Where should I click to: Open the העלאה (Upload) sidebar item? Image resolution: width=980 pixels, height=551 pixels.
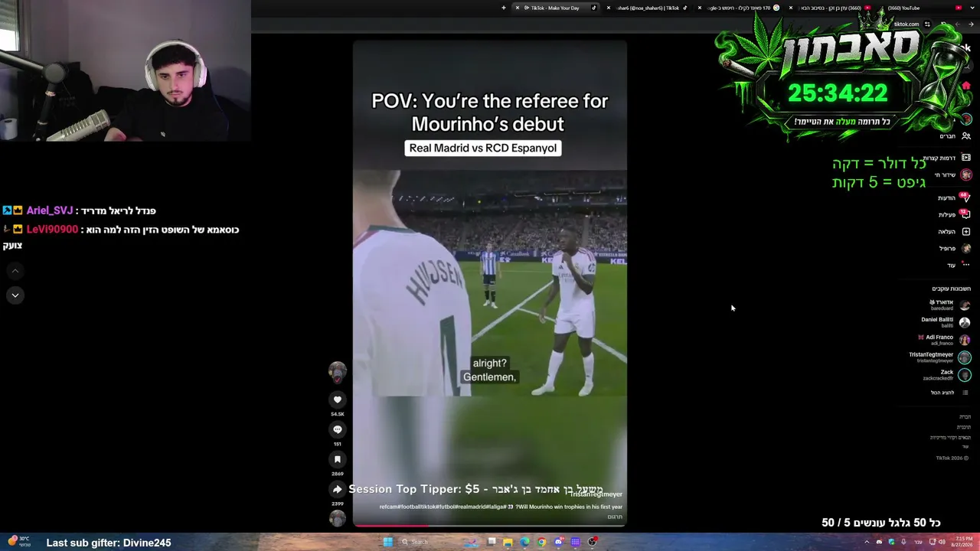[954, 232]
